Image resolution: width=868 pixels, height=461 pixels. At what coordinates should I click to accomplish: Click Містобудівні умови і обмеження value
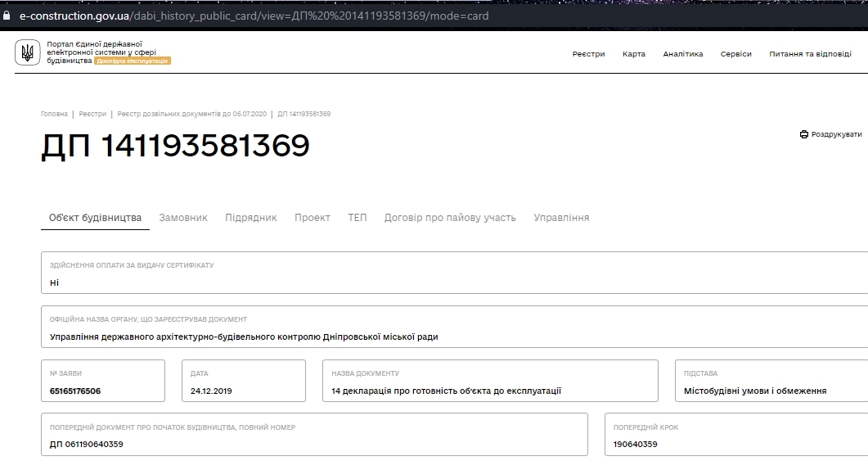(x=755, y=391)
